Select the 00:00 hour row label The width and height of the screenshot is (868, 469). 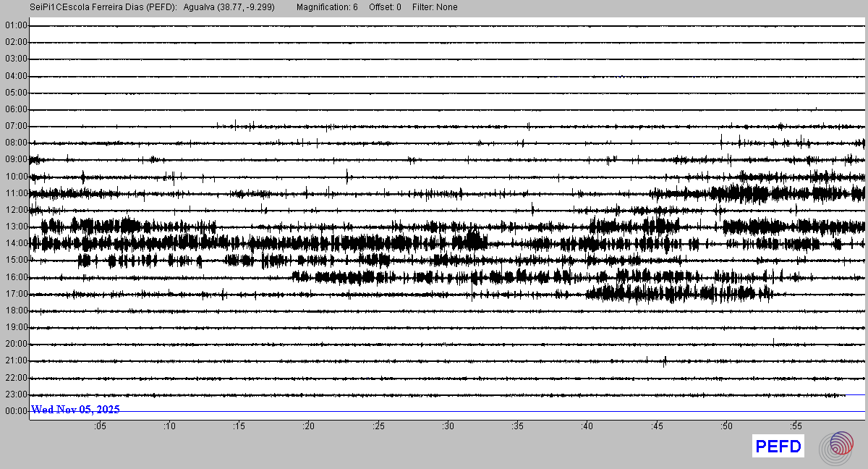(x=16, y=411)
